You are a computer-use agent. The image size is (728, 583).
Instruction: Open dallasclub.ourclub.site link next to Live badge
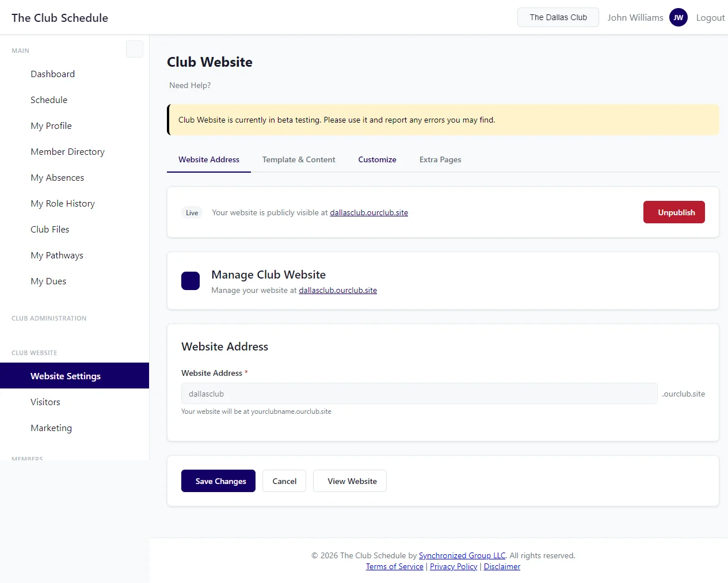click(x=368, y=212)
